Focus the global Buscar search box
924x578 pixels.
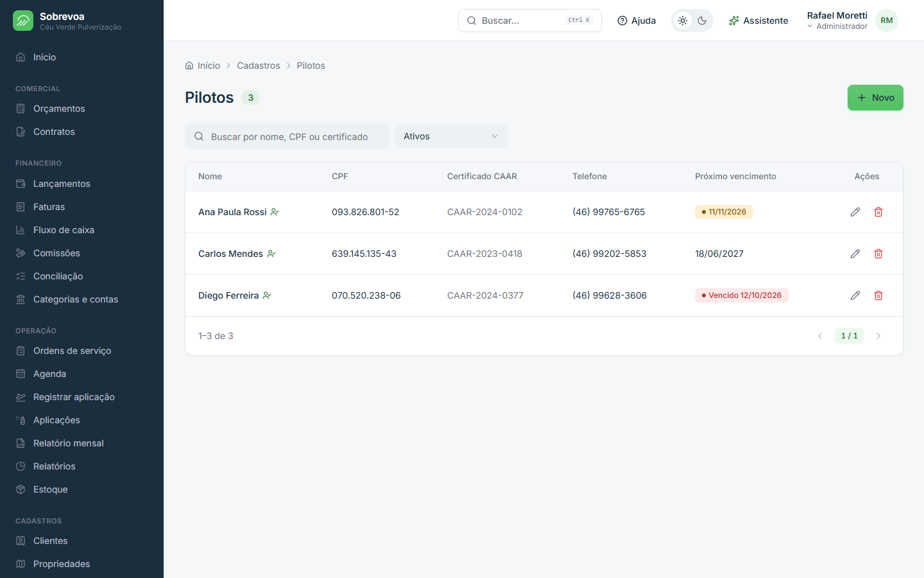[x=530, y=21]
